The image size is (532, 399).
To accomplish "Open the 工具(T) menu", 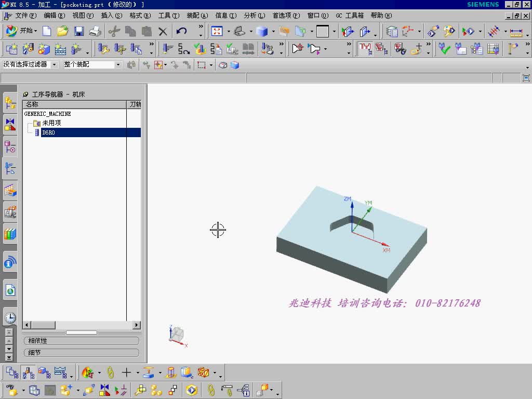I will coord(169,16).
